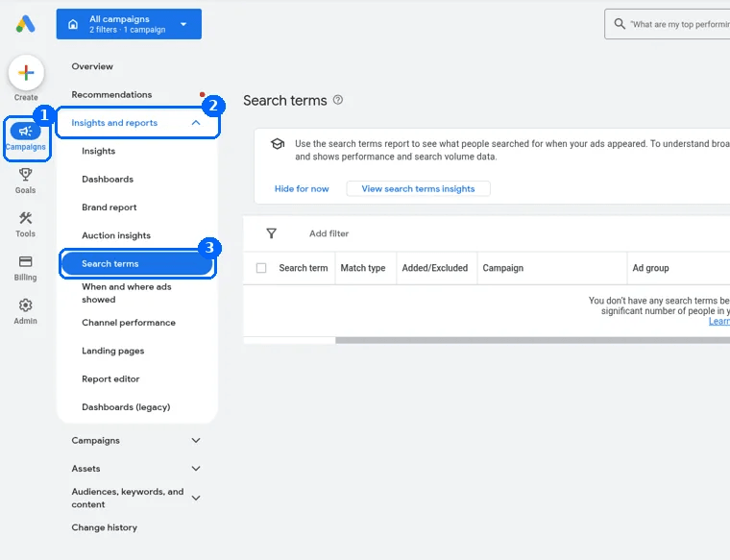Open the Campaigns megaphone icon
This screenshot has height=560, width=730.
tap(26, 132)
